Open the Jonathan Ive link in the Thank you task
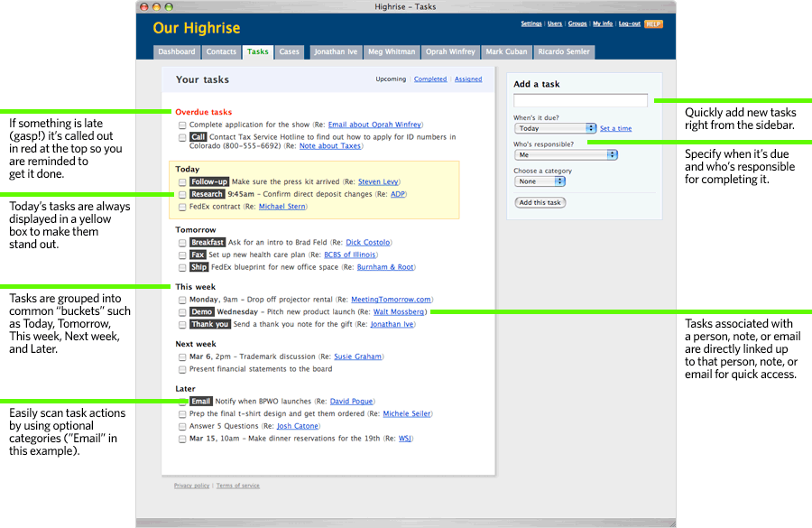This screenshot has height=528, width=812. pos(392,324)
